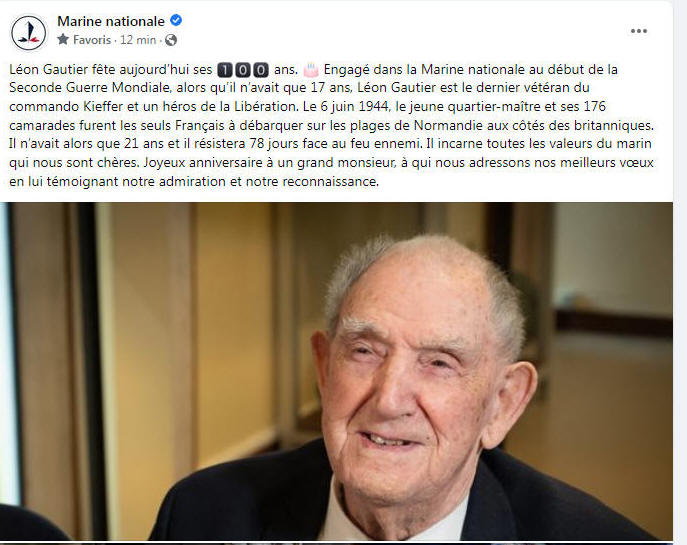Open the Léon Gautier portrait photo
Image resolution: width=687 pixels, height=545 pixels.
coord(336,371)
